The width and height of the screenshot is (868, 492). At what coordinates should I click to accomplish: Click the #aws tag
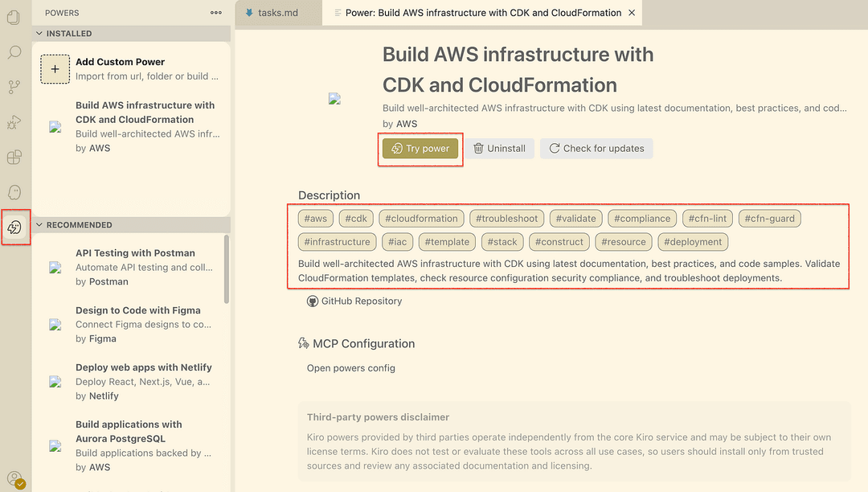[x=316, y=219]
